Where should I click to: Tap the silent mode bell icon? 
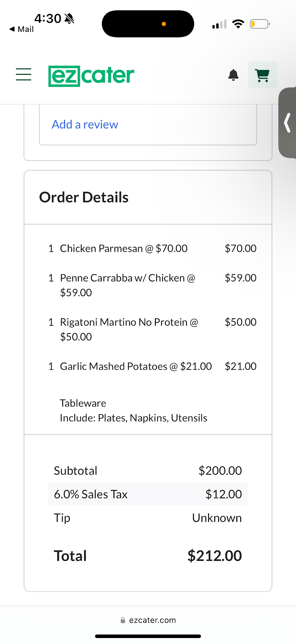click(69, 19)
